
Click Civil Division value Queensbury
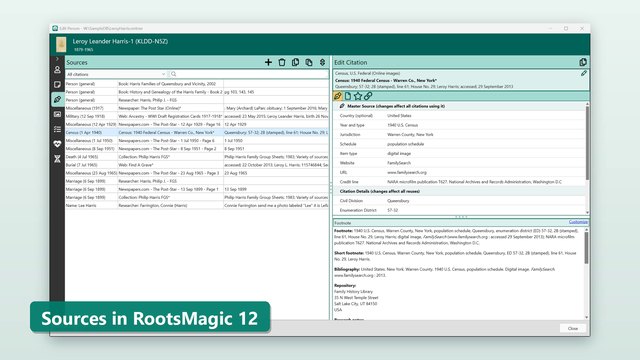398,201
